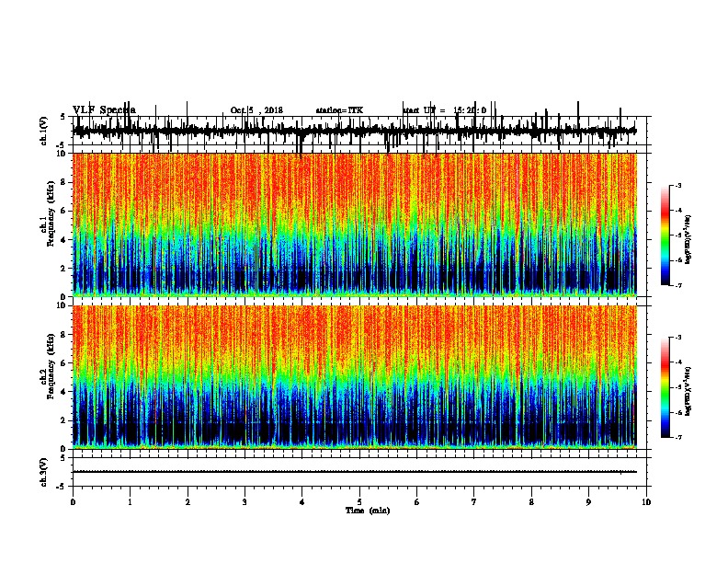Click the "6" kHz tick on ch.2 spectrogram

tap(63, 362)
